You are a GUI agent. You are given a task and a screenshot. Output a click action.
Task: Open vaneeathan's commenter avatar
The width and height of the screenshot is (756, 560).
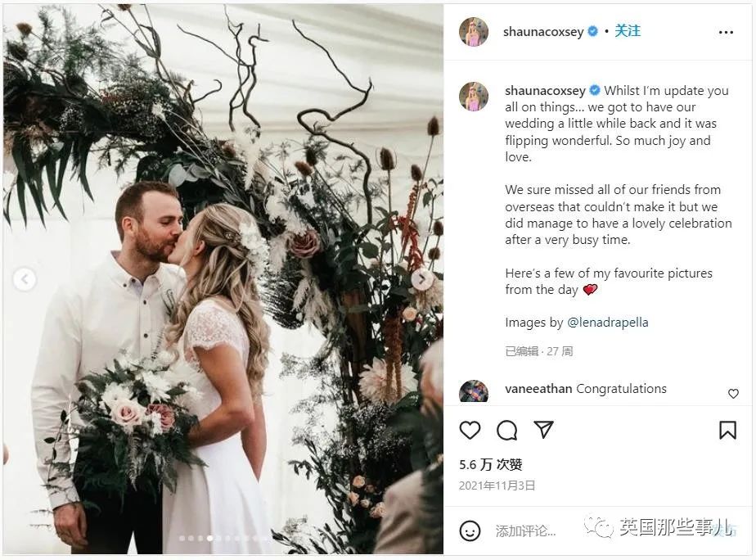474,391
